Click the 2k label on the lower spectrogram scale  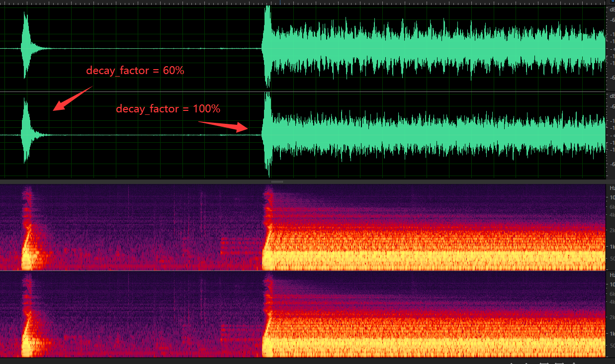pyautogui.click(x=612, y=317)
